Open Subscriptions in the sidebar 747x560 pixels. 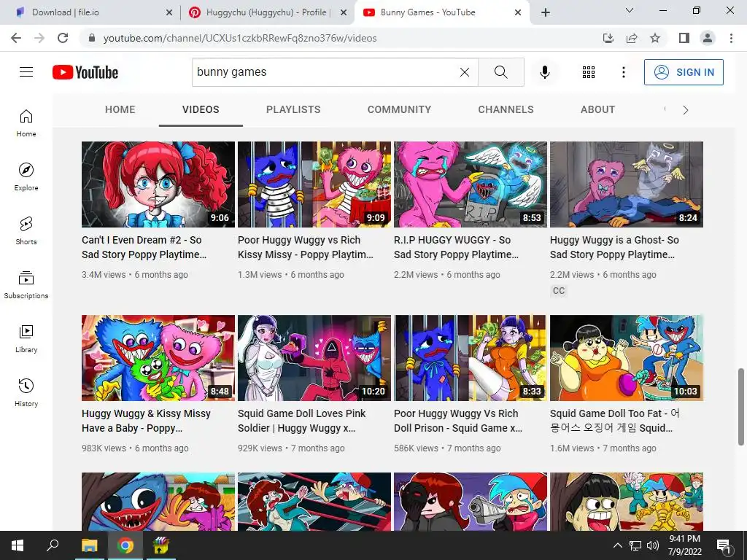[26, 284]
